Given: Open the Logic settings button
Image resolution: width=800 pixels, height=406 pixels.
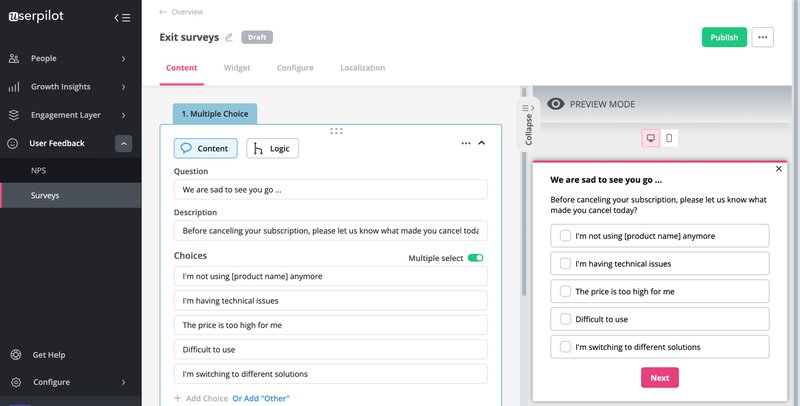Looking at the screenshot, I should [x=272, y=148].
